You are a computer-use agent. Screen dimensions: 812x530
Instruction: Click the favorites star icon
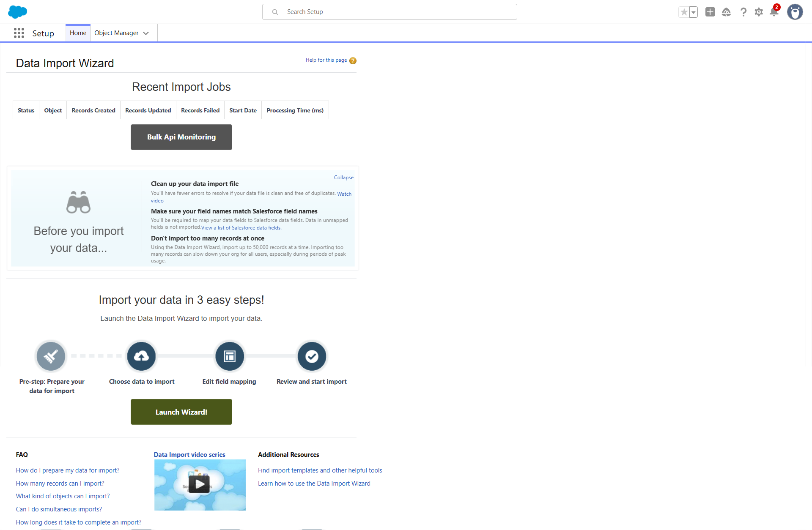[684, 12]
